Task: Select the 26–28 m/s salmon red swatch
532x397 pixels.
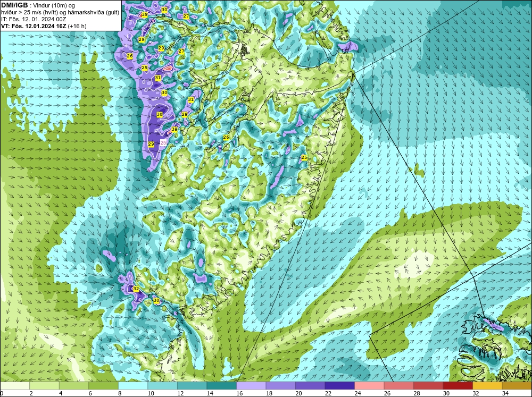Action: 398,386
